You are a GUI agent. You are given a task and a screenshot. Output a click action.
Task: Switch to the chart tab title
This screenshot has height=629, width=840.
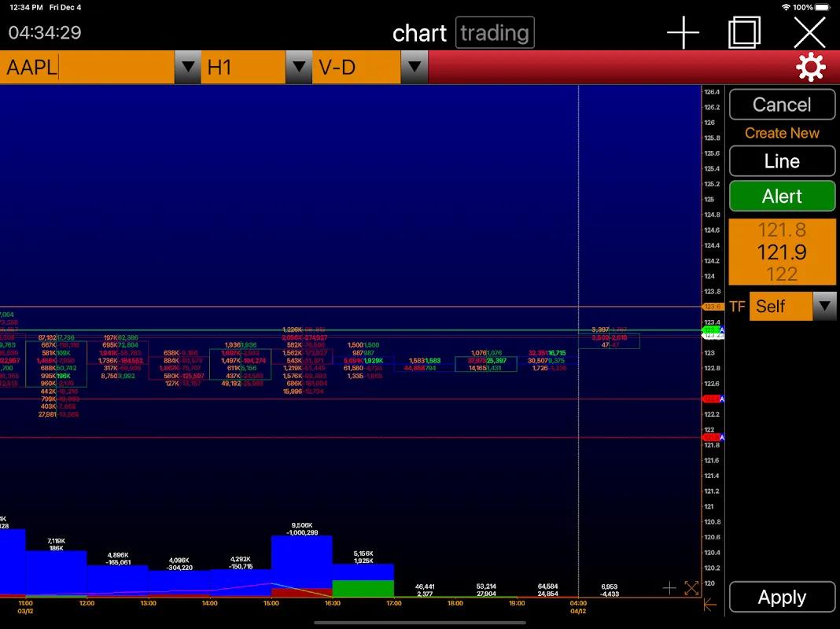[419, 33]
